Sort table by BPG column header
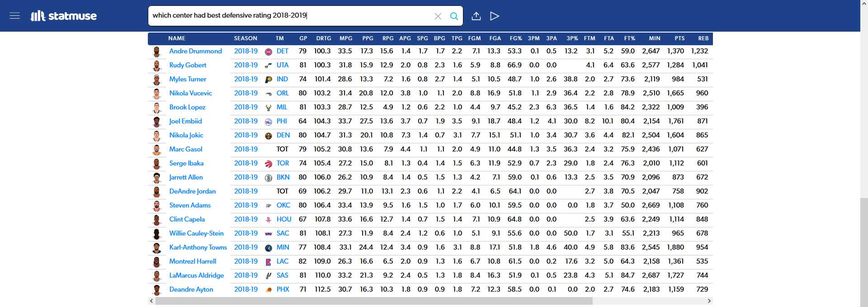868x307 pixels. pyautogui.click(x=439, y=38)
